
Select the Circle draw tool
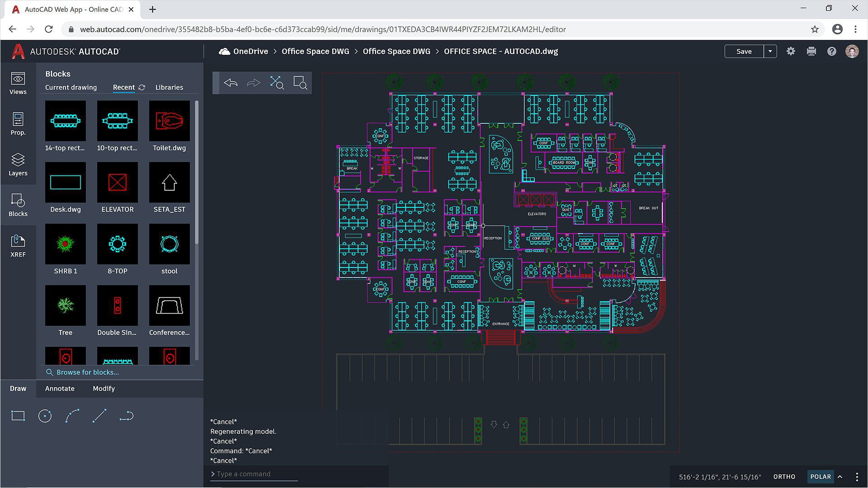(x=45, y=415)
